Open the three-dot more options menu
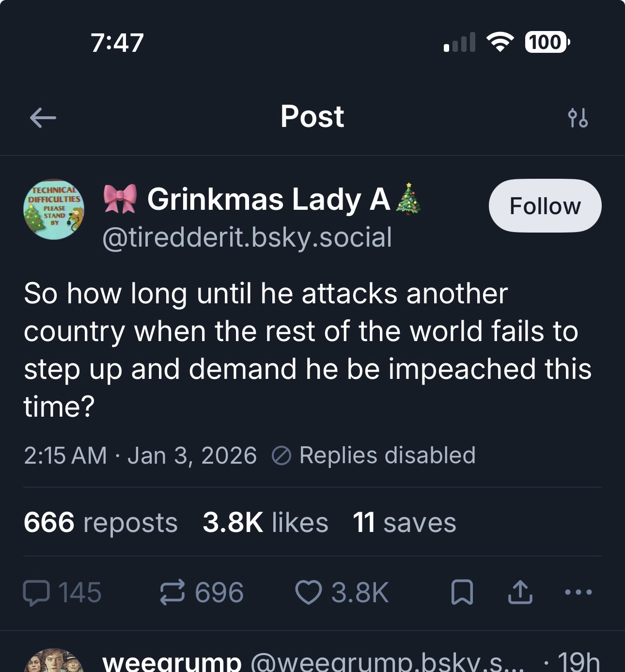The height and width of the screenshot is (672, 625). [x=578, y=592]
